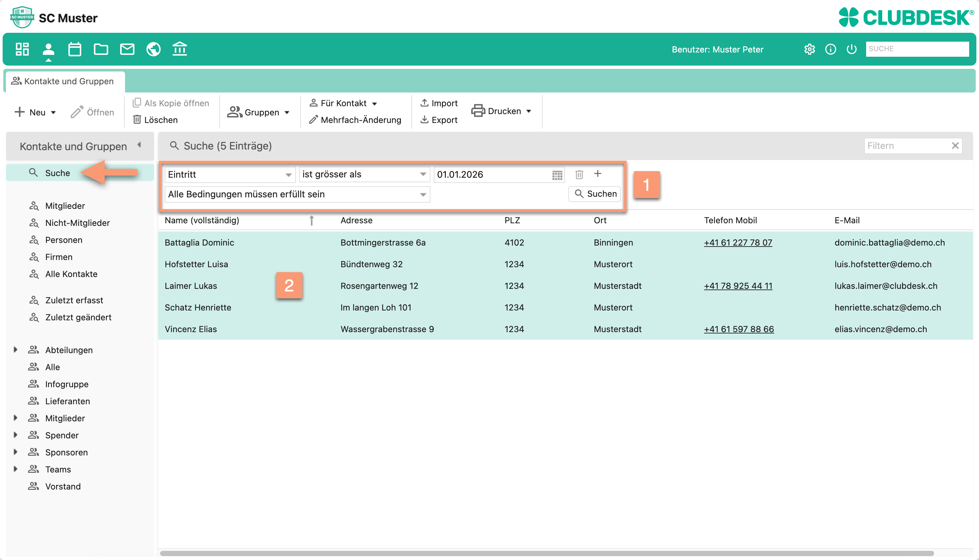The height and width of the screenshot is (560, 979).
Task: Open Zuletzt geändert list
Action: pyautogui.click(x=78, y=317)
